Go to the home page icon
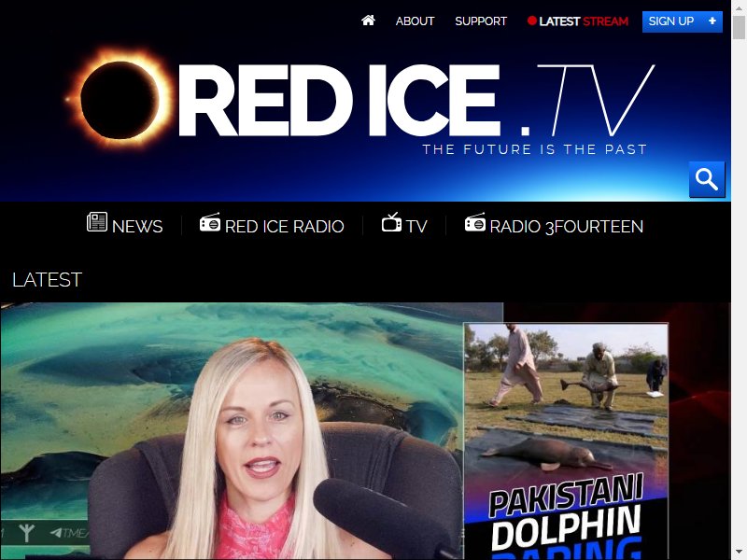Image resolution: width=747 pixels, height=560 pixels. 368,21
